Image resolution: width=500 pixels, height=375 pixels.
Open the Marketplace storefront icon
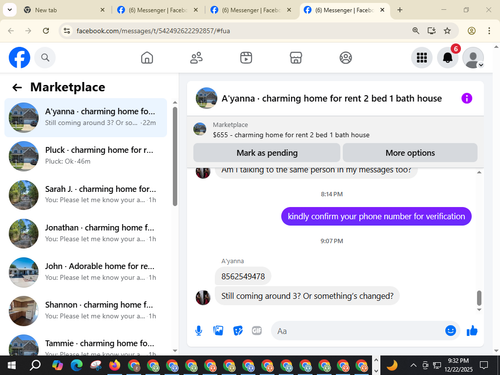296,58
